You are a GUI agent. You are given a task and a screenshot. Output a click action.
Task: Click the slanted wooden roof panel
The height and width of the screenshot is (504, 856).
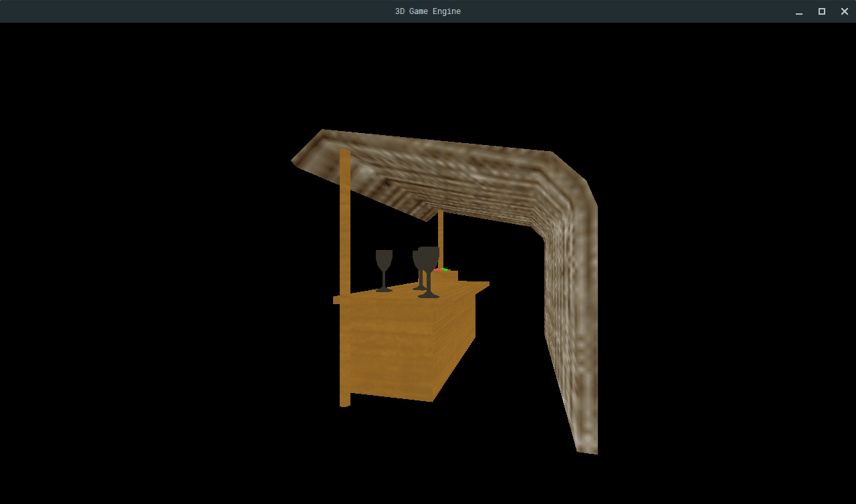pyautogui.click(x=415, y=167)
